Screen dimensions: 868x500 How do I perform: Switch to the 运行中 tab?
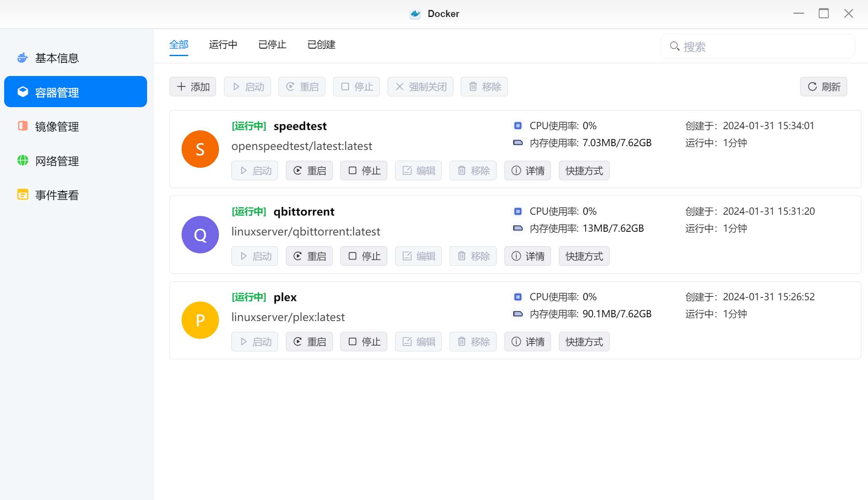223,44
